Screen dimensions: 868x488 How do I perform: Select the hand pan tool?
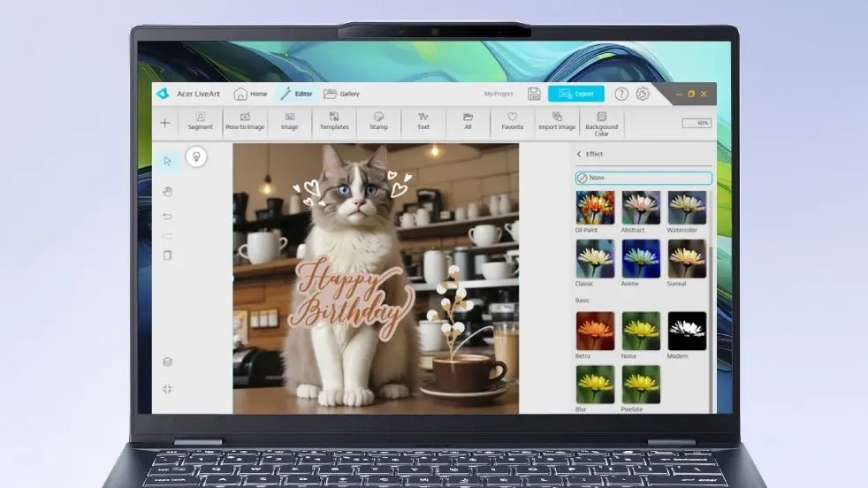tap(168, 191)
